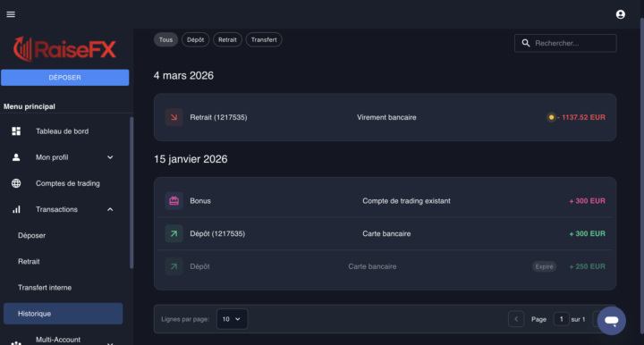644x345 pixels.
Task: Click the Comptes de trading globe icon
Action: [x=16, y=183]
